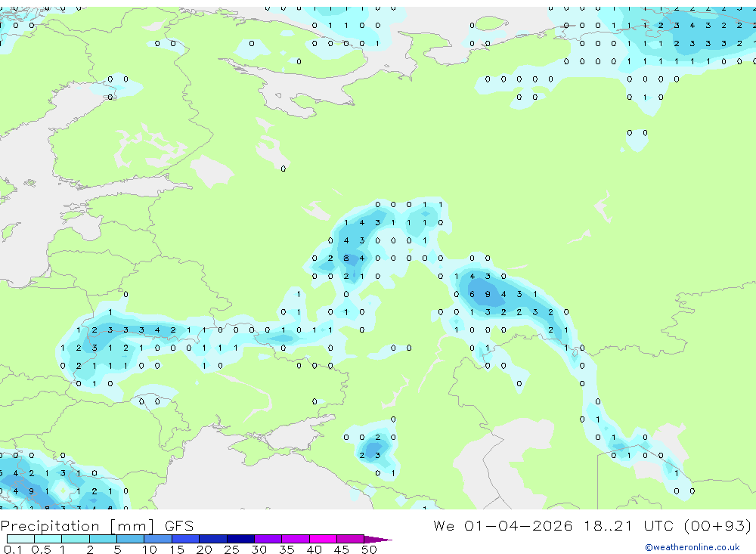
Task: Click the 'Precipitation [mm] GFS' title text
Action: [x=97, y=526]
